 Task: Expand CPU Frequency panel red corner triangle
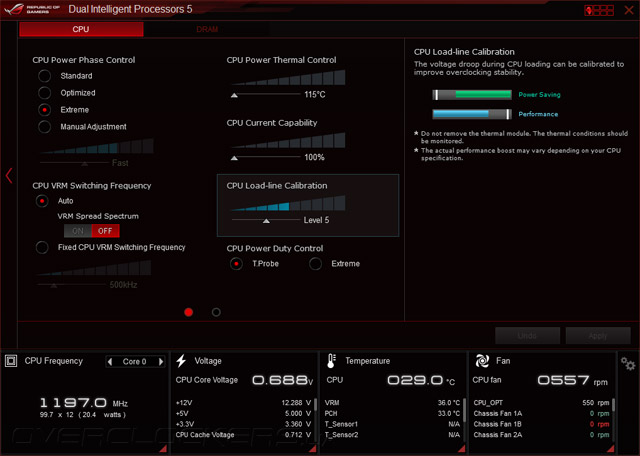click(x=163, y=448)
